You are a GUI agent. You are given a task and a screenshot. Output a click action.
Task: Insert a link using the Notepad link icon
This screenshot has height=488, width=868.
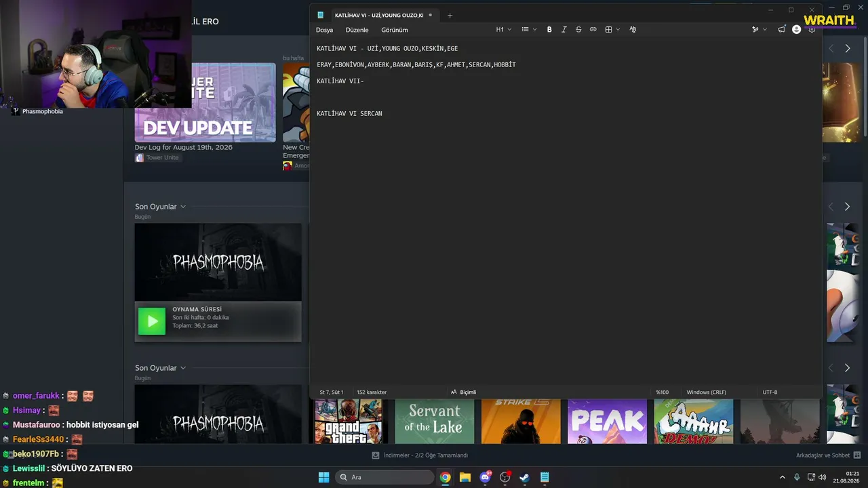593,30
